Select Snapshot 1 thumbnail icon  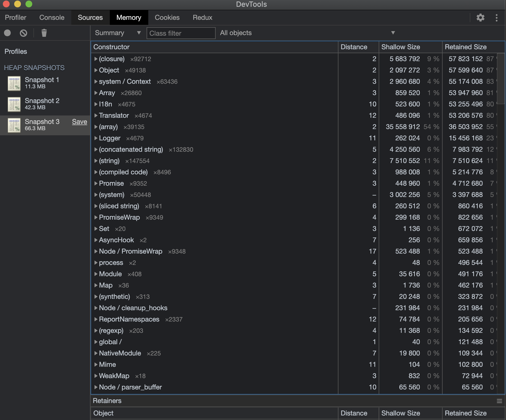[14, 83]
